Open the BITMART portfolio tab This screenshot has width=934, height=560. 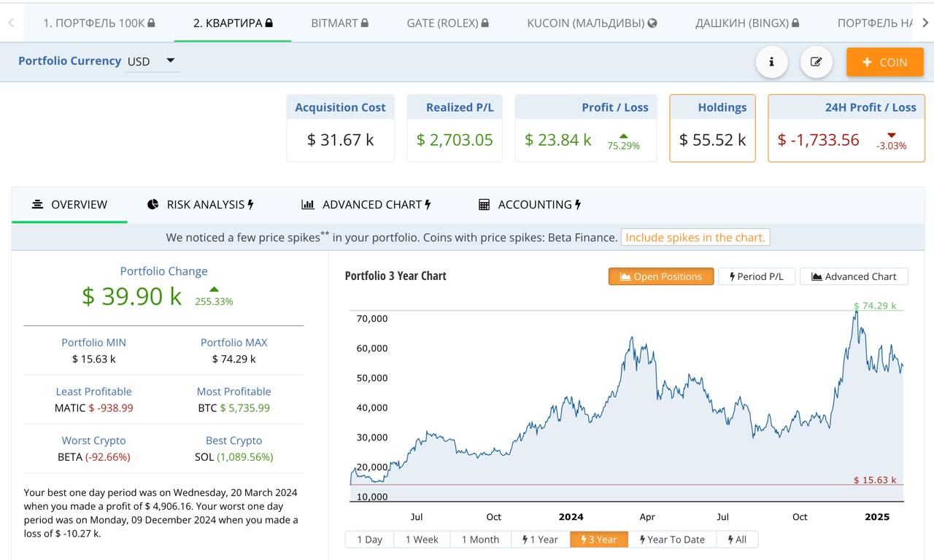point(339,23)
